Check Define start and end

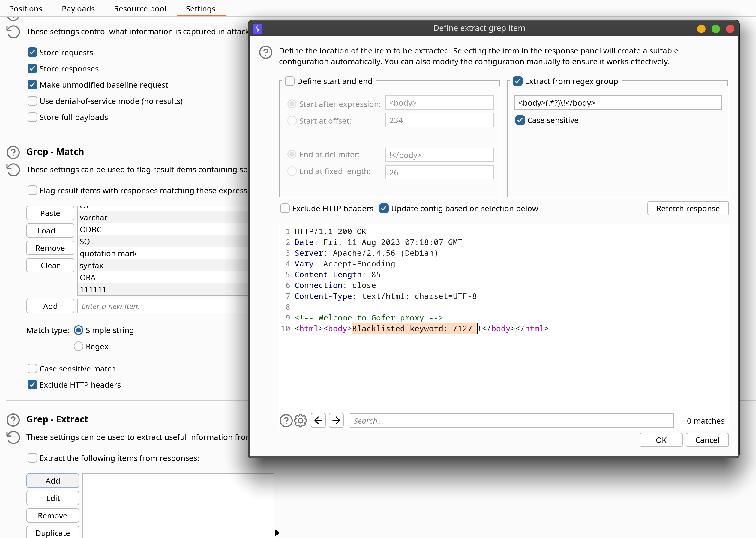click(x=290, y=81)
